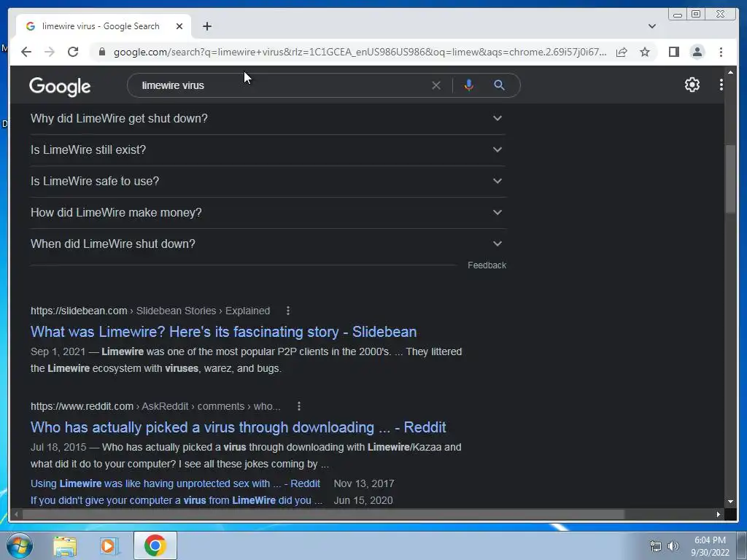Open more options for slidebean.com result
Screen dimensions: 747x560
[287, 311]
